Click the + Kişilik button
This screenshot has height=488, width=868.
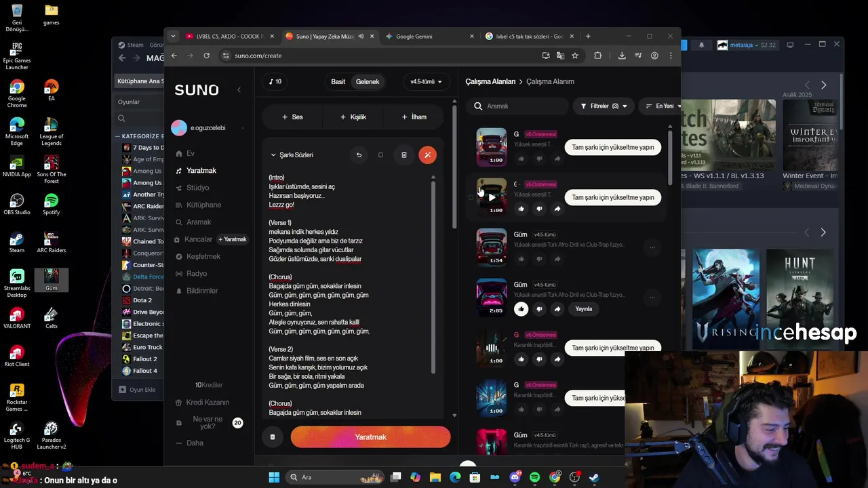[x=353, y=117]
